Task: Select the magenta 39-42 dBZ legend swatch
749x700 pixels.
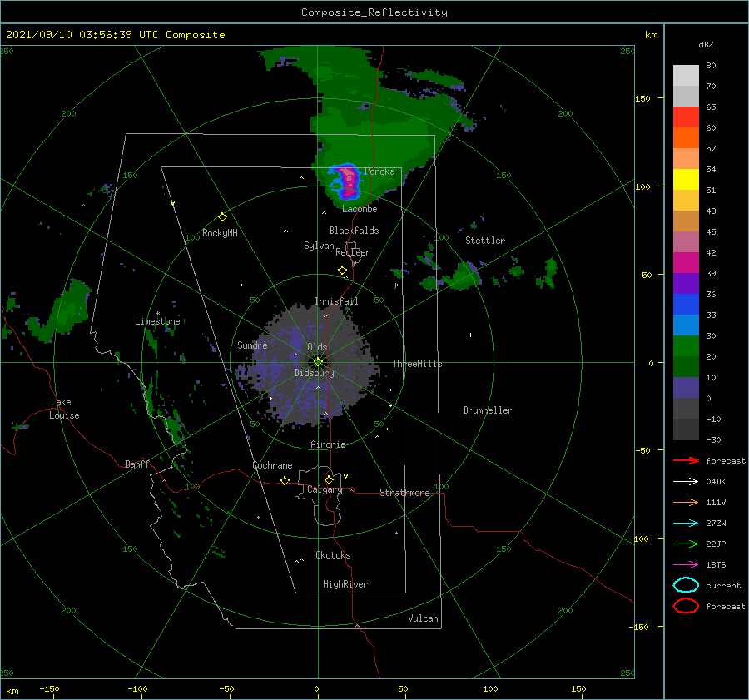Action: [x=686, y=263]
